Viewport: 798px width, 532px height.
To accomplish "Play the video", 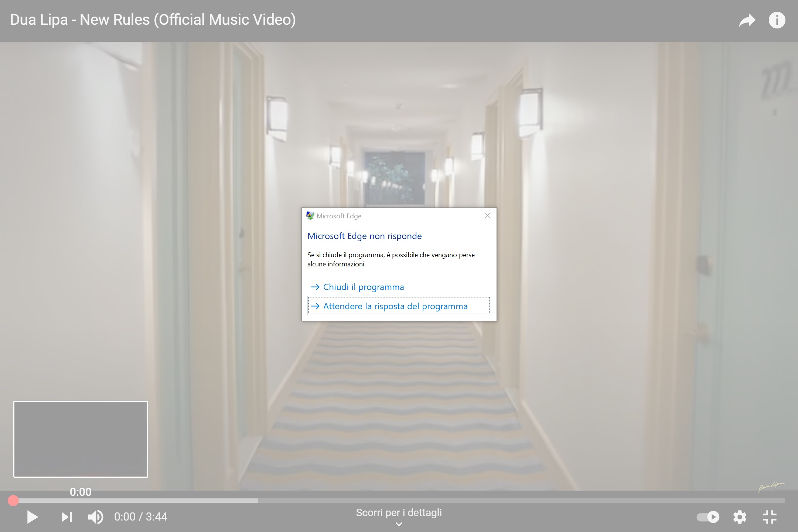I will (x=33, y=517).
